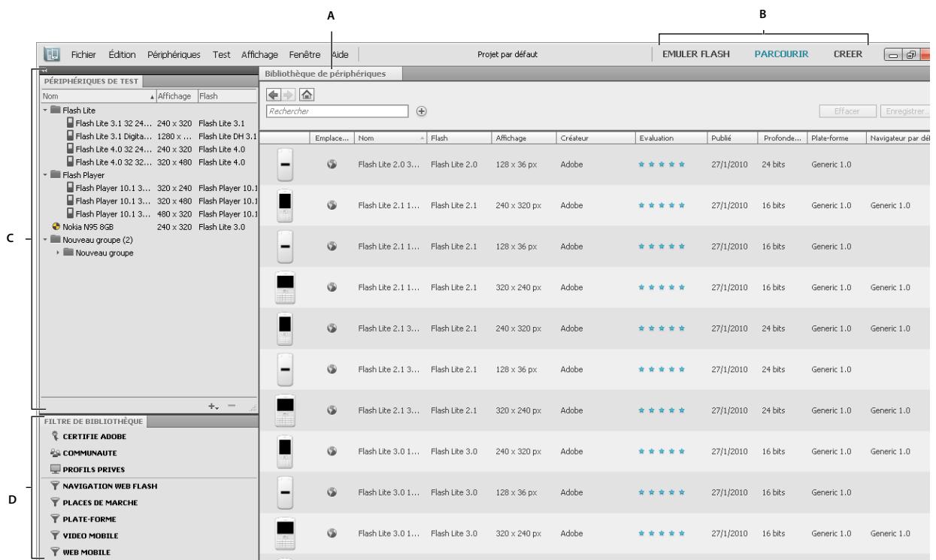The image size is (936, 560).
Task: Focus the Rechercher search field
Action: (x=337, y=110)
